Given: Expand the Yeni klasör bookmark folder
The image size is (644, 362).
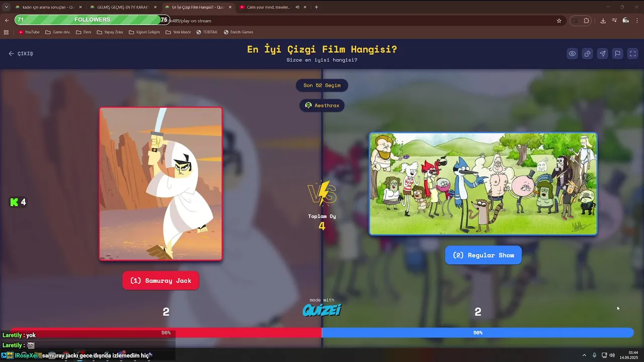Looking at the screenshot, I should 179,32.
